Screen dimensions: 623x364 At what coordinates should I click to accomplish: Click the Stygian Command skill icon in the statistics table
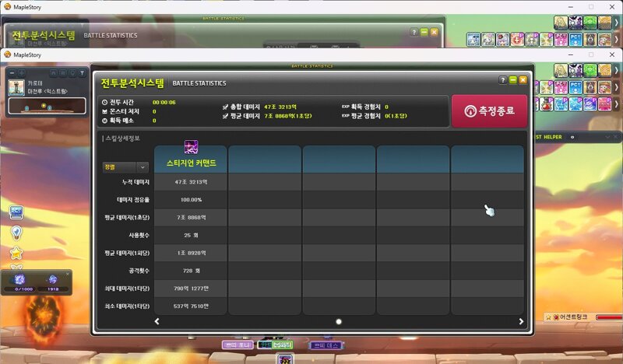(x=191, y=147)
